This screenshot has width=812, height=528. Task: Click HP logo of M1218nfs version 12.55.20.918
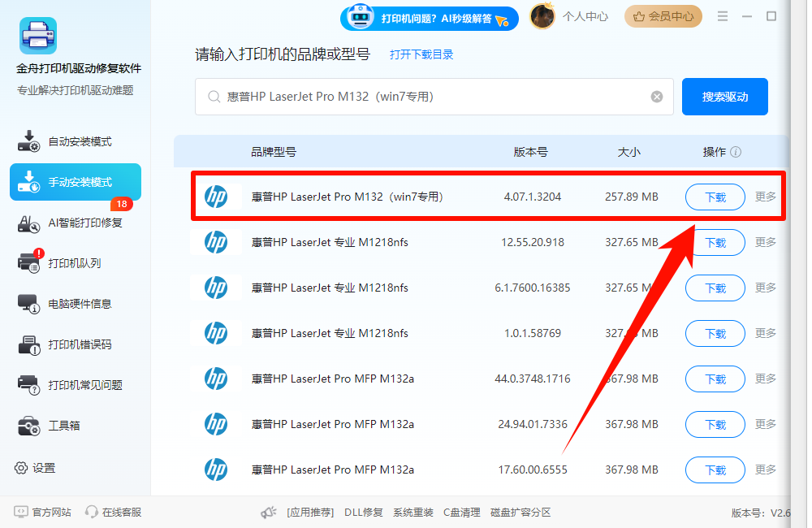click(x=216, y=242)
